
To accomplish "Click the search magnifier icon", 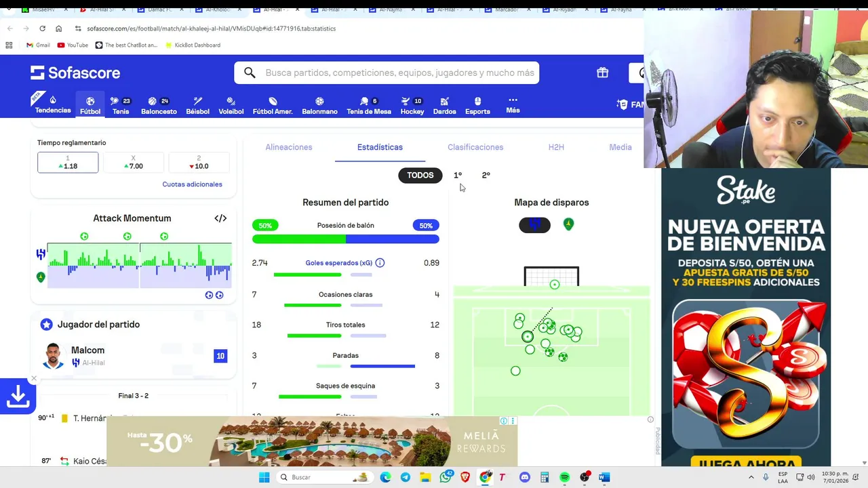I will (250, 73).
